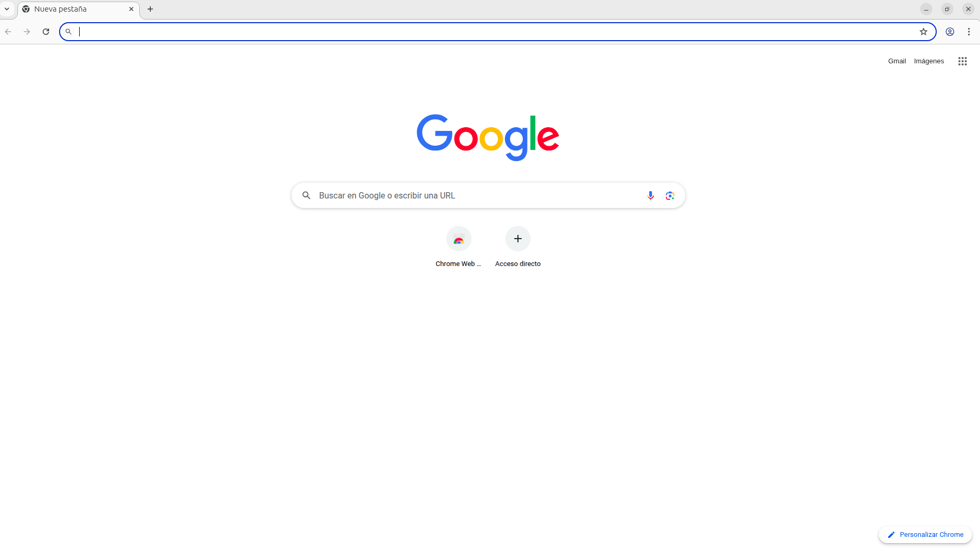Open the Chrome Web Store shortcut
This screenshot has width=980, height=549.
(x=458, y=247)
